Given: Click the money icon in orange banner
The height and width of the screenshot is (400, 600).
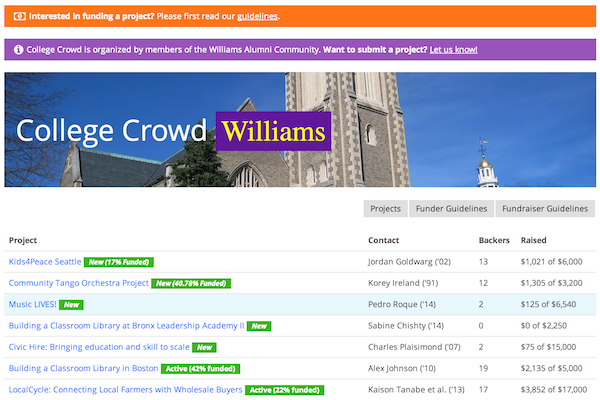Looking at the screenshot, I should point(20,16).
